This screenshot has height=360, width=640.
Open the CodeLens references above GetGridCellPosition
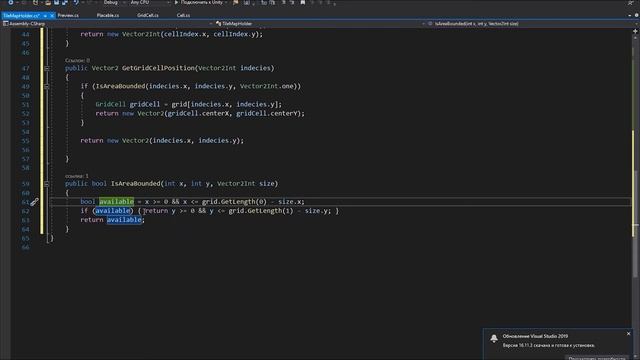coord(77,60)
